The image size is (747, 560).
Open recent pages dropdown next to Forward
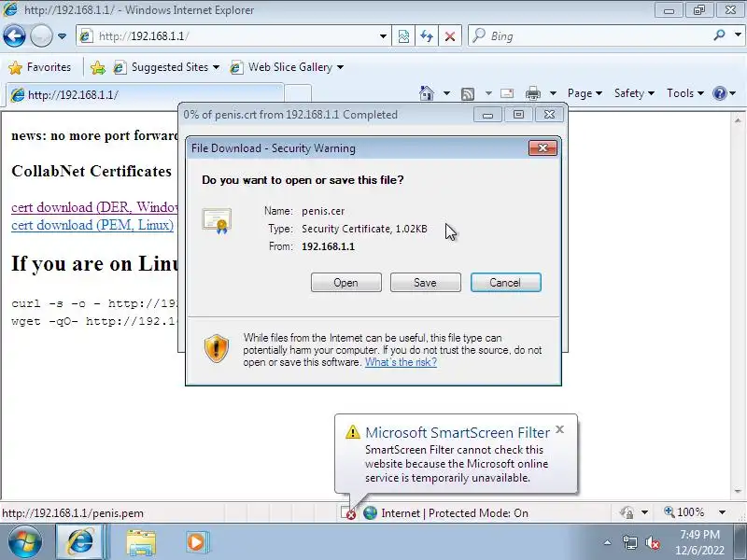pyautogui.click(x=62, y=36)
